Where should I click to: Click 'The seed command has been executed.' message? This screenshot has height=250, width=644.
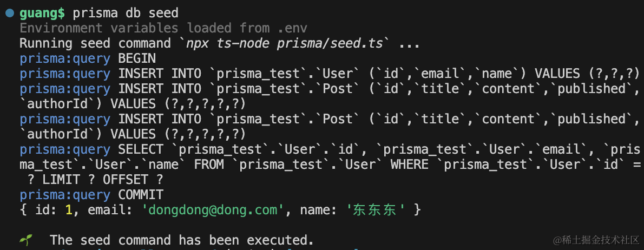(x=182, y=240)
